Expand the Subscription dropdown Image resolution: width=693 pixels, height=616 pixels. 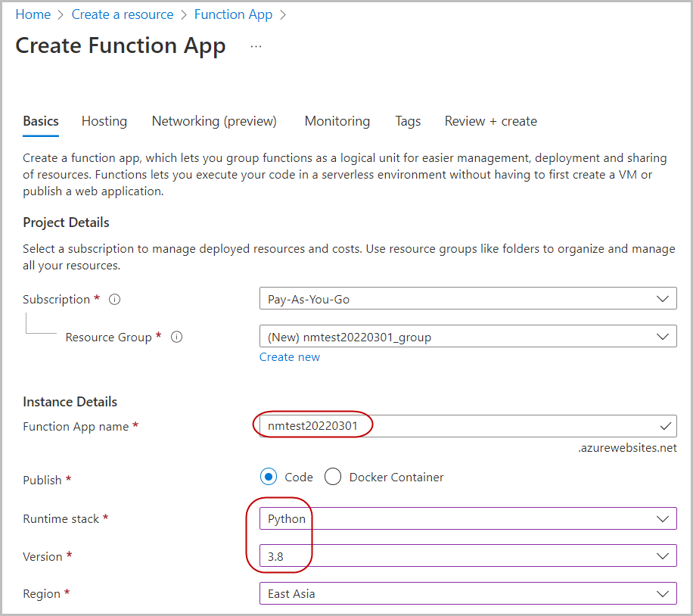coord(468,299)
